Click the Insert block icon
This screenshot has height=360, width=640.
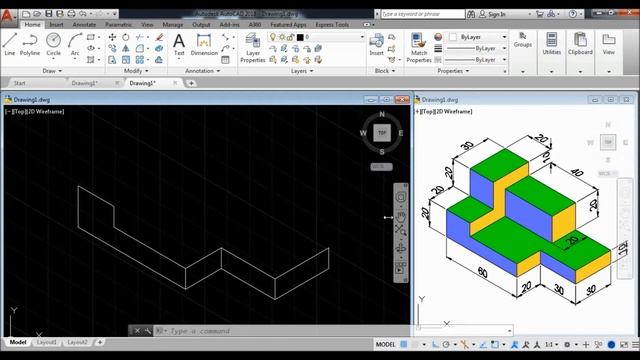pos(376,45)
